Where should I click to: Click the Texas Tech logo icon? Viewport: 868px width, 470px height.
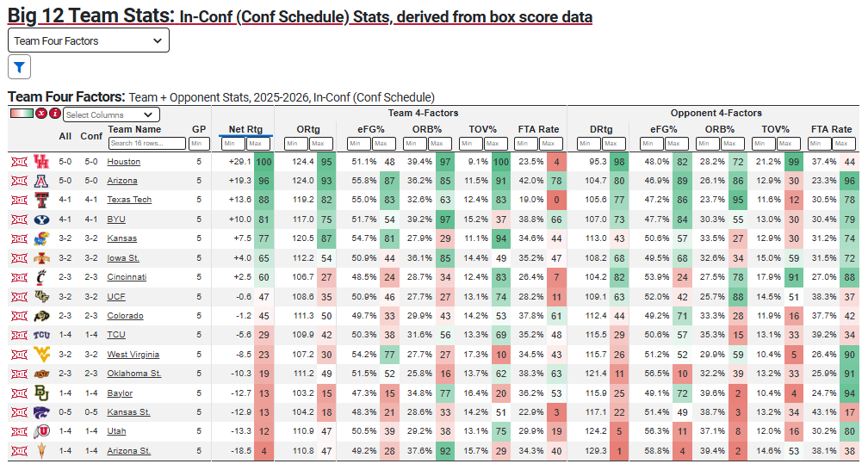(40, 200)
